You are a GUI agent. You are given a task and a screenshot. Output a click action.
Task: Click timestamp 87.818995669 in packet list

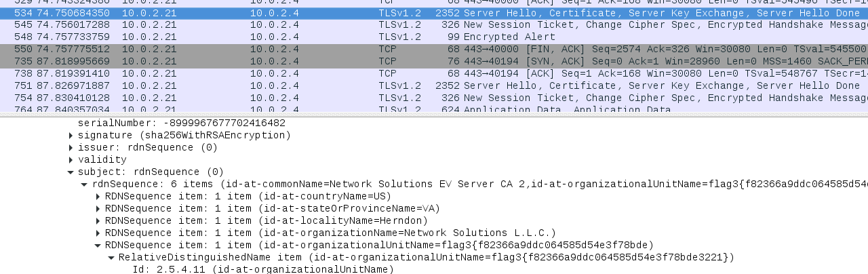pyautogui.click(x=73, y=62)
